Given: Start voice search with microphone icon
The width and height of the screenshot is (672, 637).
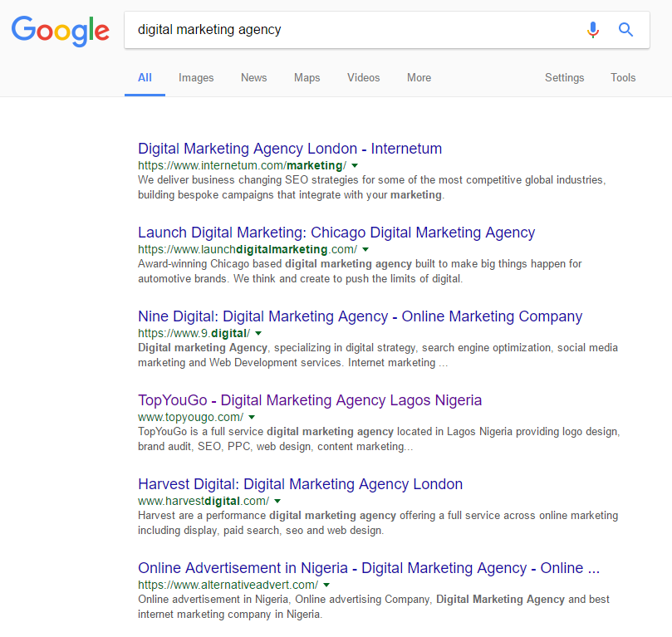Looking at the screenshot, I should point(593,30).
